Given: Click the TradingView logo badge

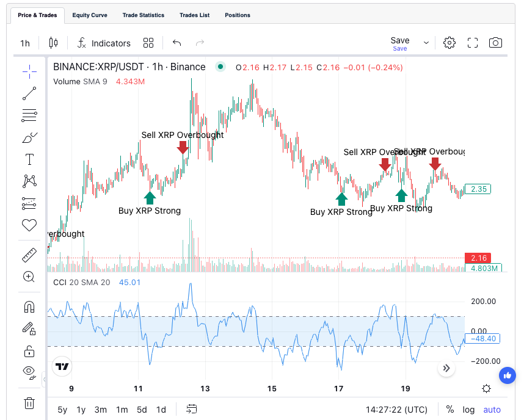Looking at the screenshot, I should 62,366.
